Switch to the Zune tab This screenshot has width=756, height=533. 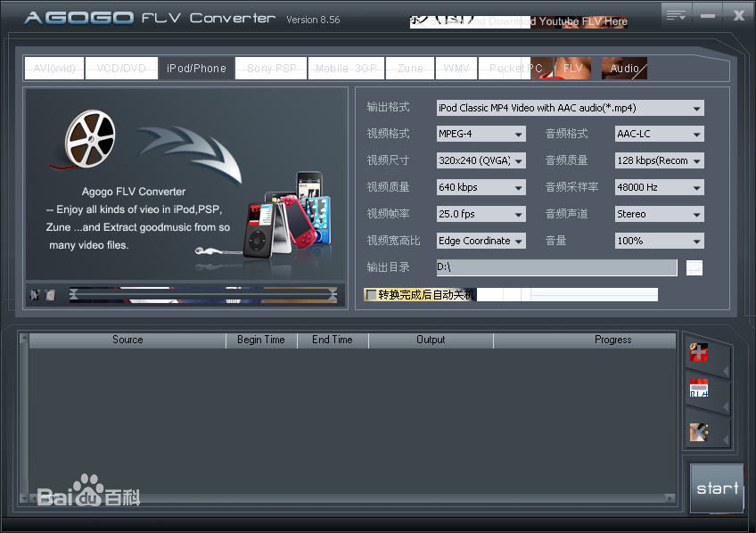(x=410, y=69)
